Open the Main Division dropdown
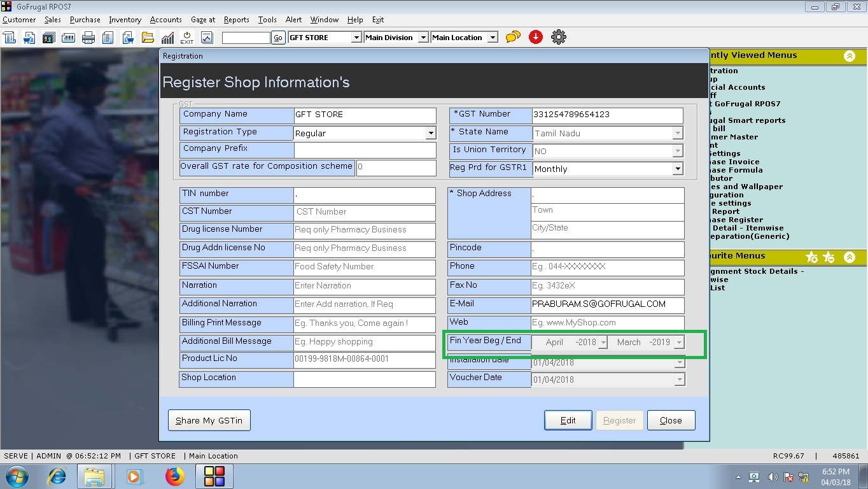Image resolution: width=868 pixels, height=489 pixels. (x=423, y=38)
